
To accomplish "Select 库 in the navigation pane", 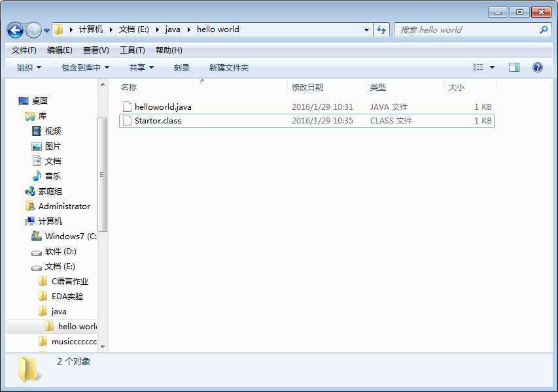I will (x=36, y=116).
